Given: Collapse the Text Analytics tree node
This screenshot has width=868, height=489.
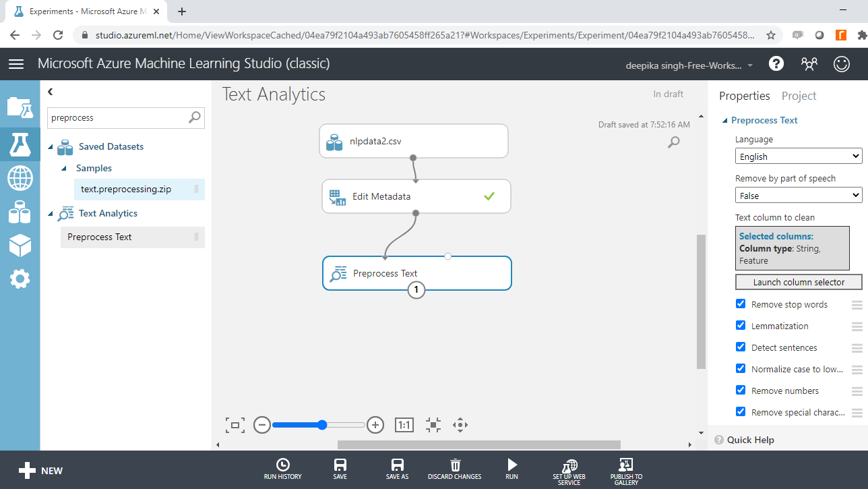Looking at the screenshot, I should [x=50, y=214].
